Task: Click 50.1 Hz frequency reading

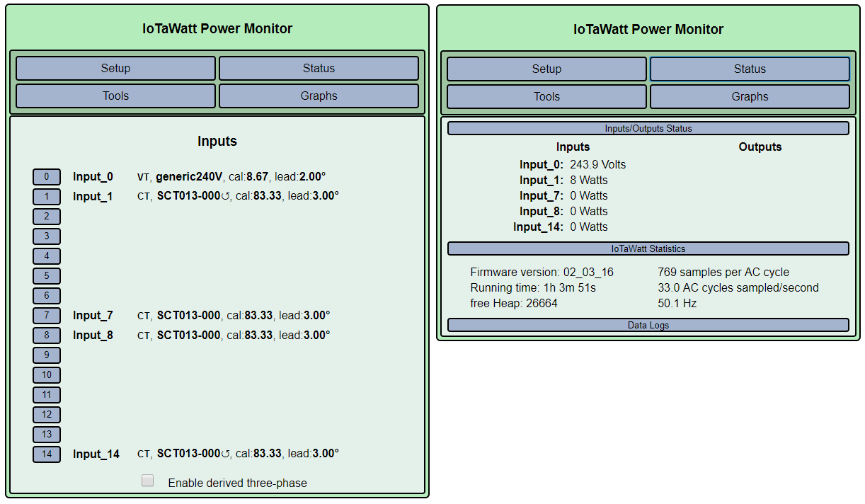Action: [x=677, y=304]
